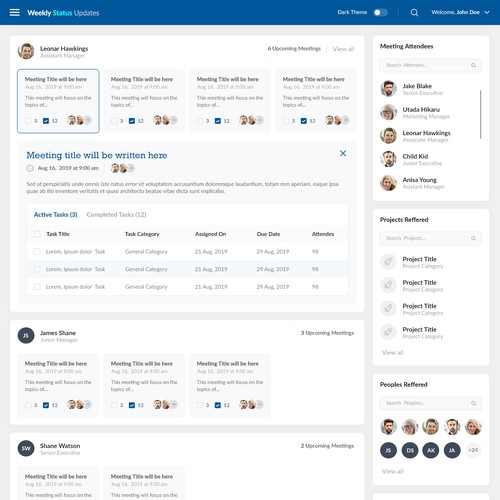The height and width of the screenshot is (500, 500).
Task: Click the fourth Project Title rocket icon
Action: (x=388, y=332)
